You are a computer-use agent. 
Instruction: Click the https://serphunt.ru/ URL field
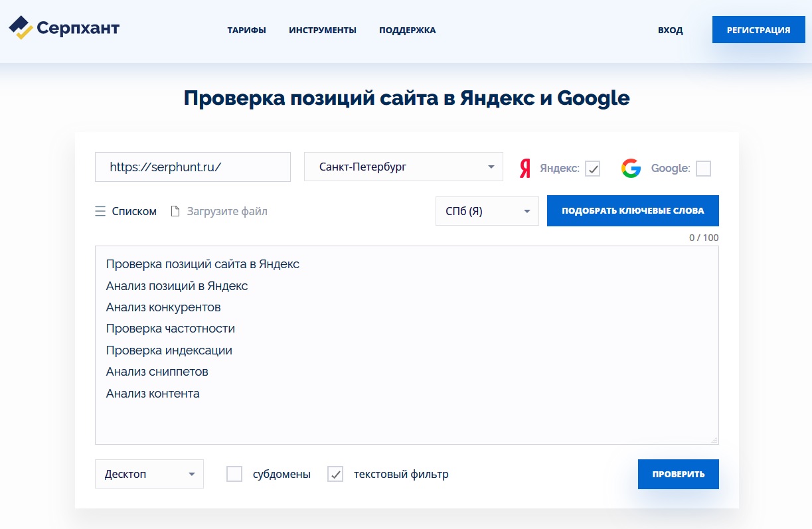(x=193, y=167)
